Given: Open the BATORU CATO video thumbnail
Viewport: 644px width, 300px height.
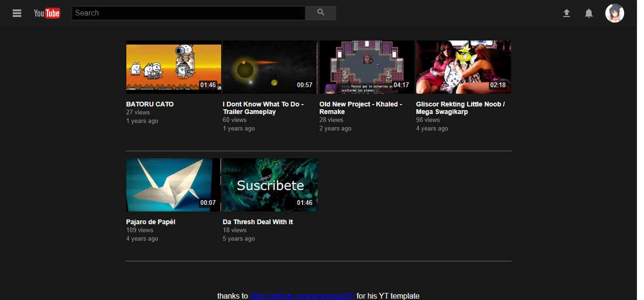Looking at the screenshot, I should coord(173,67).
